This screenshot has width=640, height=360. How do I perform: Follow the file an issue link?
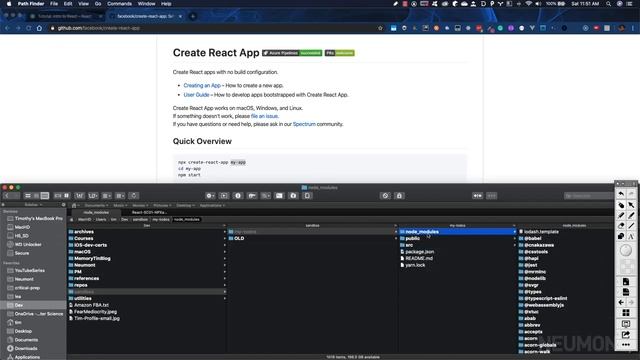click(x=264, y=116)
